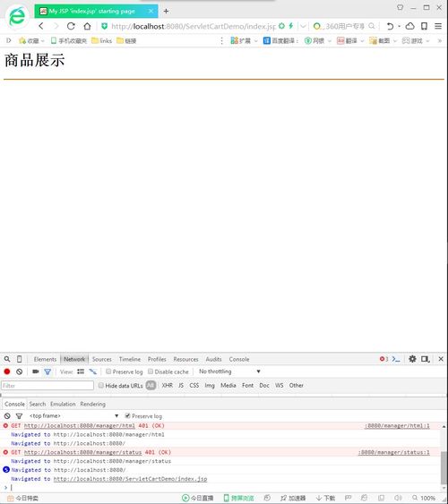Click the DevTools record network log button
Image resolution: width=448 pixels, height=504 pixels.
(7, 372)
